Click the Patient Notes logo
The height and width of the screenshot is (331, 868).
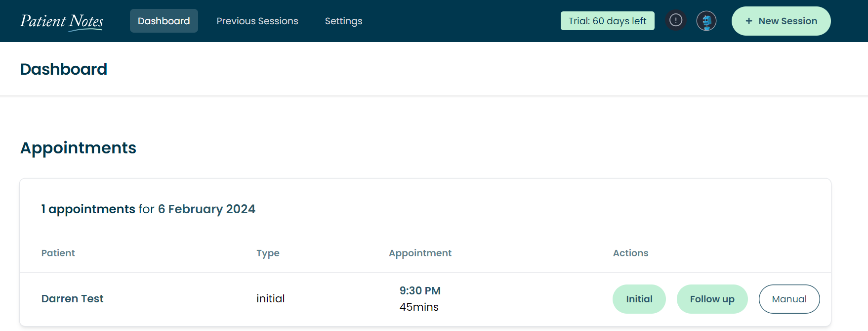point(62,21)
